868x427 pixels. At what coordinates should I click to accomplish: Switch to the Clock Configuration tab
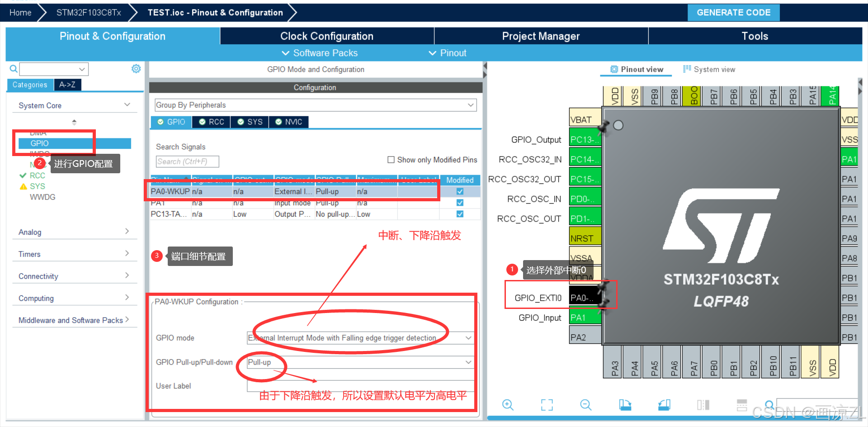327,36
